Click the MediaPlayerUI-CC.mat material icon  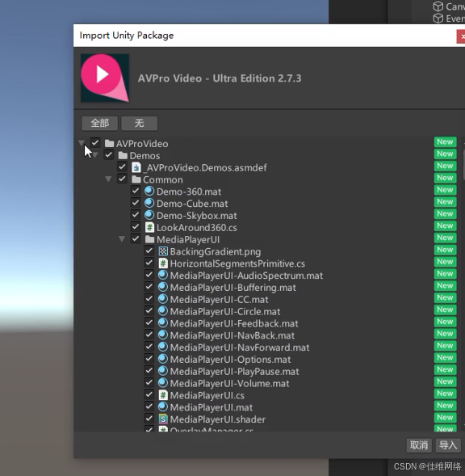click(163, 299)
